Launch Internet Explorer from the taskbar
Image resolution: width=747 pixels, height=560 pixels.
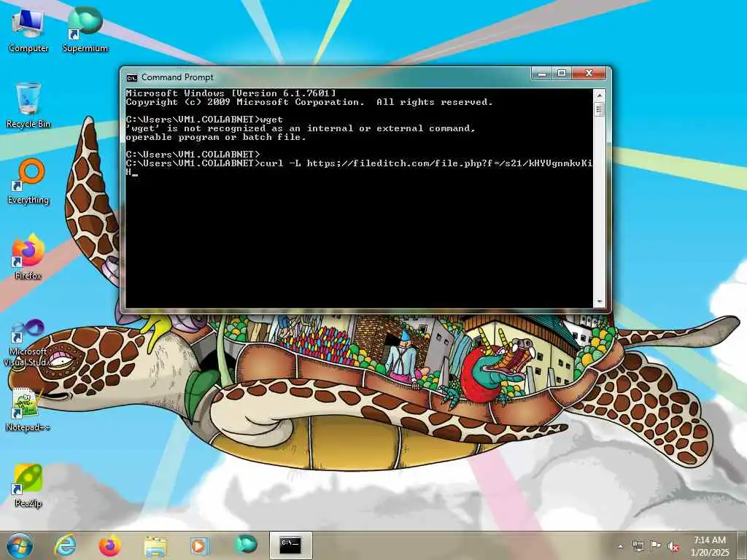(65, 545)
